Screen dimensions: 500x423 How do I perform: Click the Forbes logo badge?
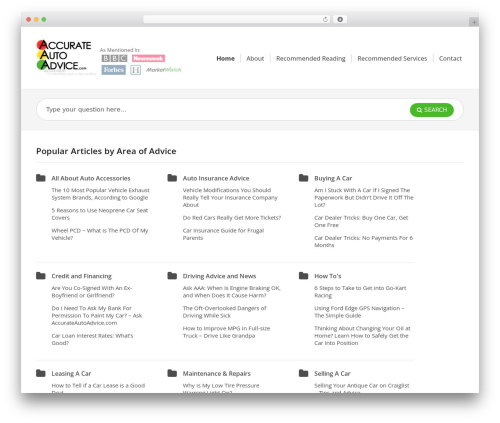pyautogui.click(x=114, y=70)
